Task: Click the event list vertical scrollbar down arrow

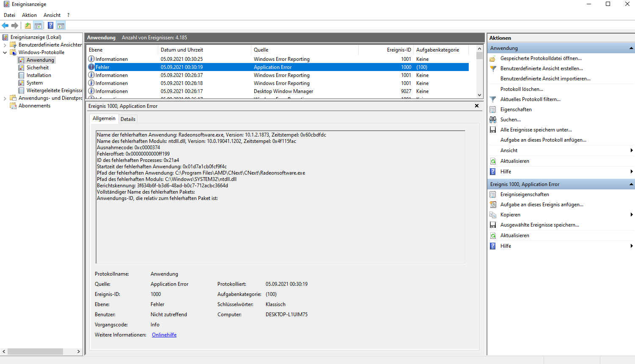Action: 479,95
